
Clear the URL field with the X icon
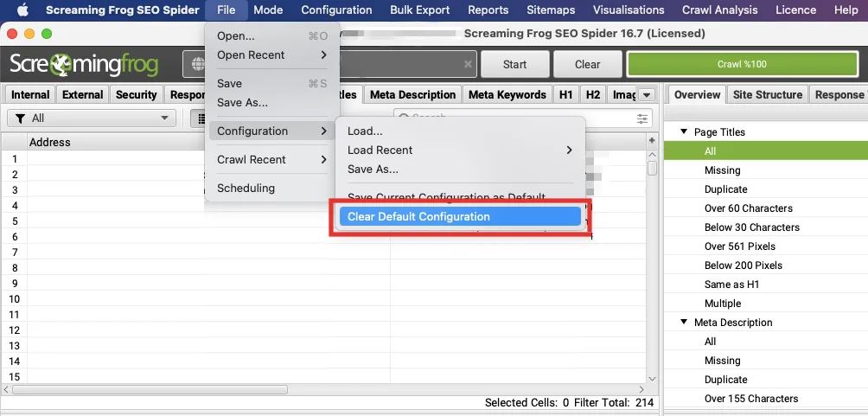click(469, 64)
